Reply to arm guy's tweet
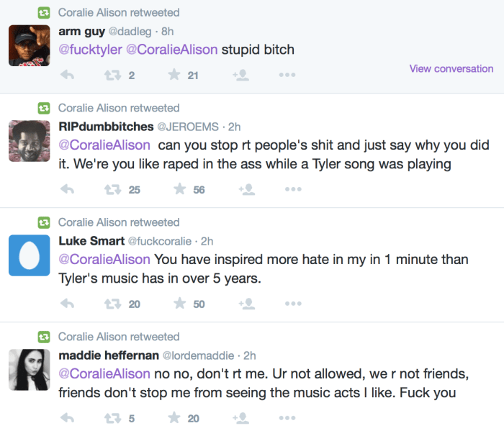 pos(68,75)
